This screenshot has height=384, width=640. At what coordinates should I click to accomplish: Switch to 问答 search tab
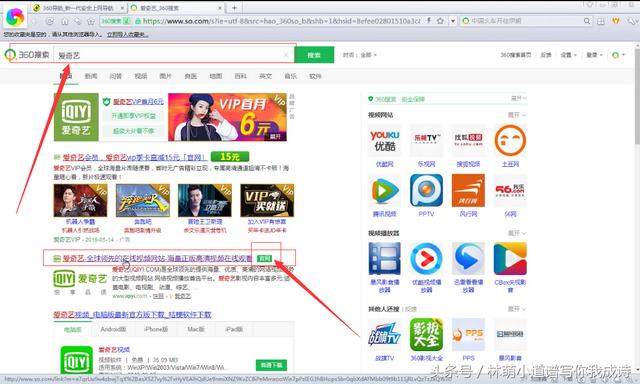click(116, 76)
